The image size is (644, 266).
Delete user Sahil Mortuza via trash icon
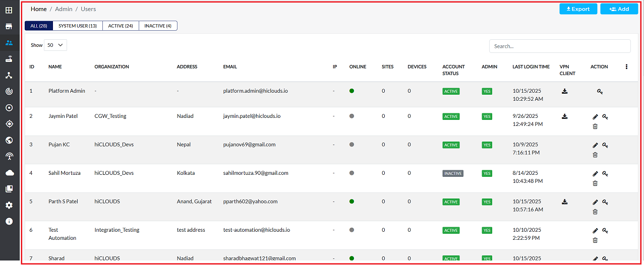coord(595,183)
